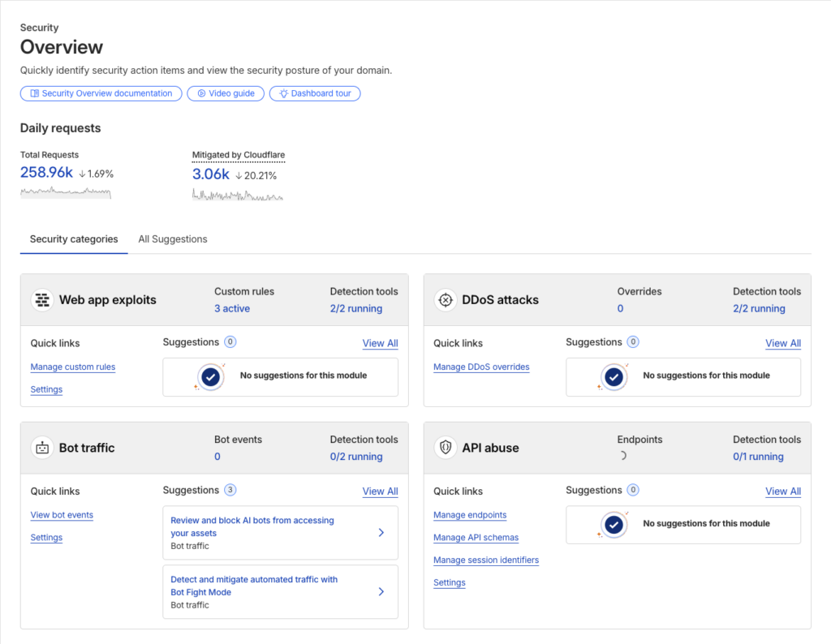Open the Video guide
Image resolution: width=831 pixels, height=644 pixels.
click(x=225, y=93)
